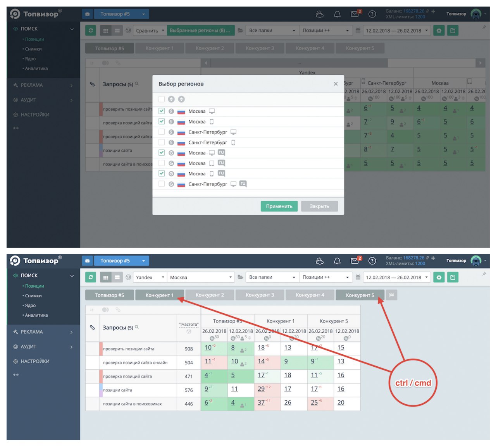This screenshot has width=496, height=448.
Task: Toggle the round switch above Запросы, non-dimmed window
Action: coord(105,310)
